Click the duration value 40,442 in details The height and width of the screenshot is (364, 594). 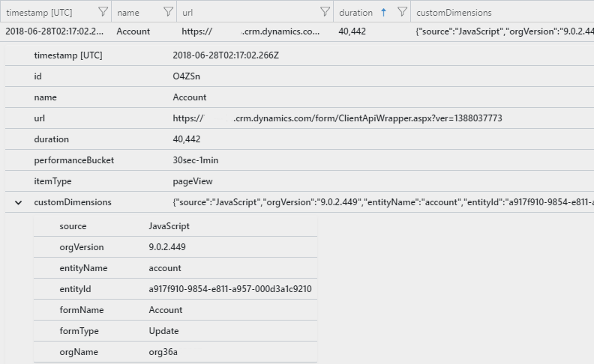point(187,139)
